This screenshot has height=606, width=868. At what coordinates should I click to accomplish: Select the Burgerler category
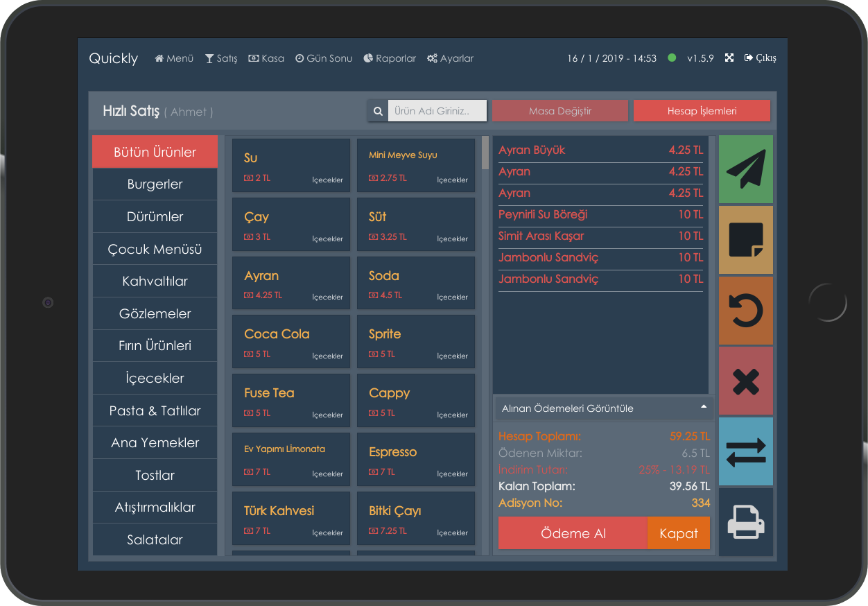click(154, 184)
